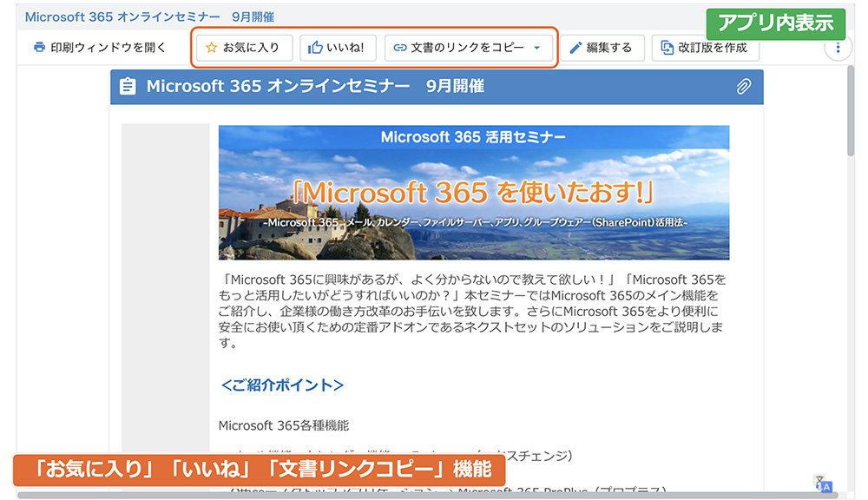Open the three-dot more options menu
Image resolution: width=868 pixels, height=500 pixels.
tap(838, 48)
